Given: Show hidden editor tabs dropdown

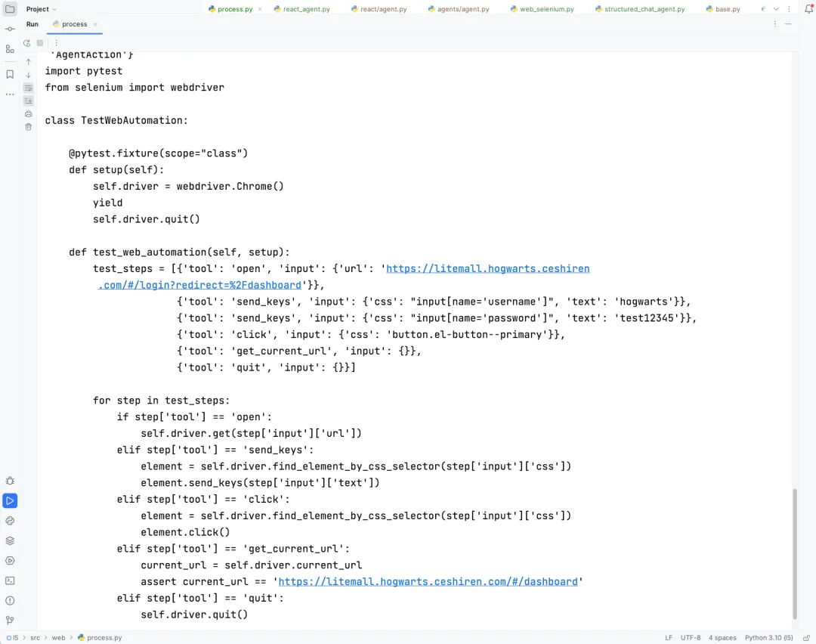Looking at the screenshot, I should [x=776, y=9].
